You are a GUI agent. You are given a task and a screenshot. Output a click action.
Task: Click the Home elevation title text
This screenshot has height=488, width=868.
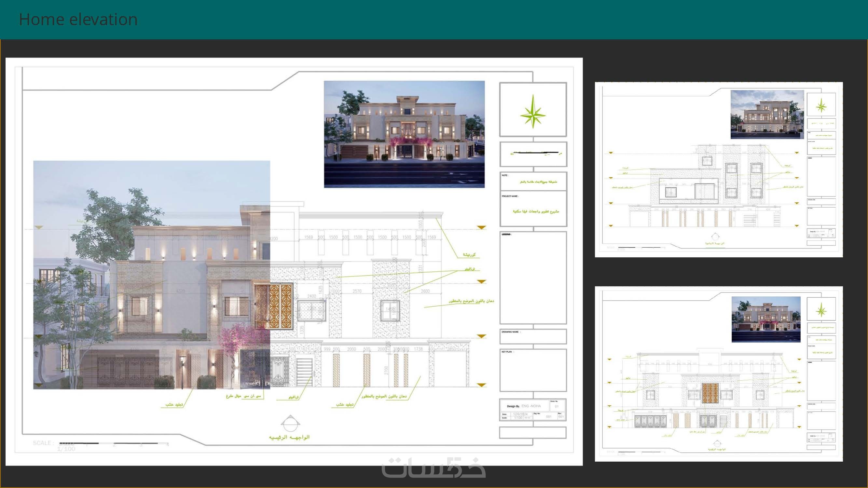pyautogui.click(x=78, y=19)
